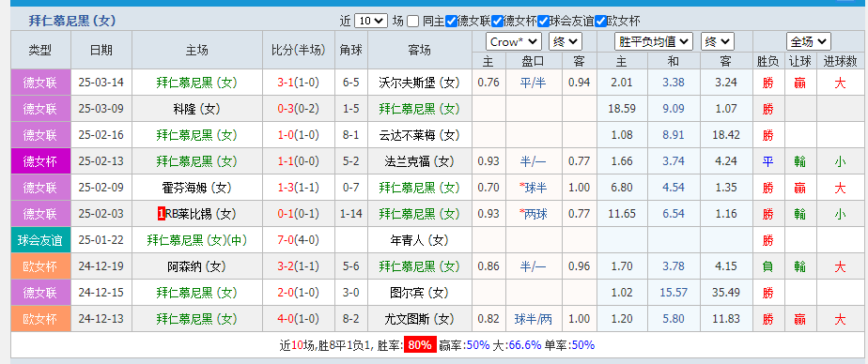Image resolution: width=868 pixels, height=364 pixels.
Task: Click the 拜仁慕尼黑 (女) team title
Action: [72, 22]
